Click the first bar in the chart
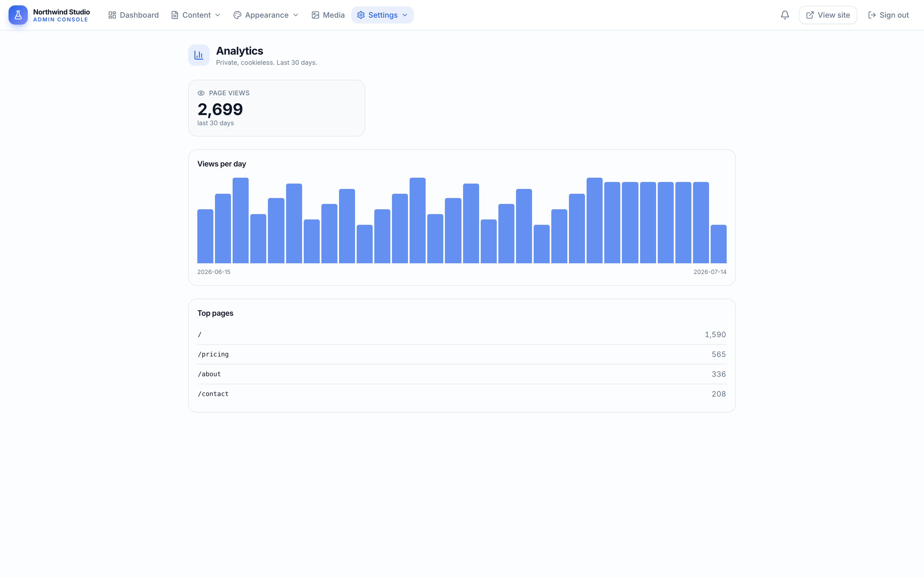Screen dimensions: 924x578 (205, 236)
